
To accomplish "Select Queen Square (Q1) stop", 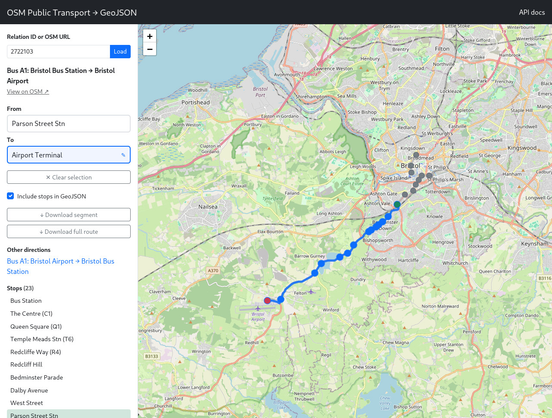I will 69,326.
